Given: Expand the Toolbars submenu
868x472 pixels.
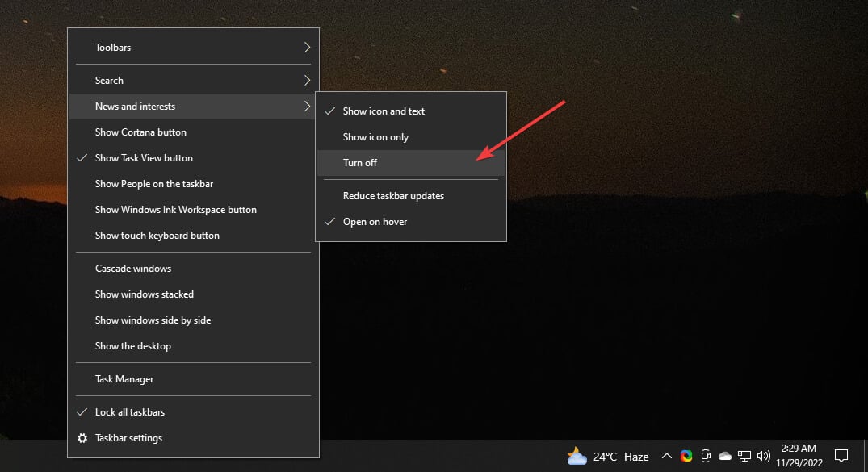Looking at the screenshot, I should click(x=112, y=47).
